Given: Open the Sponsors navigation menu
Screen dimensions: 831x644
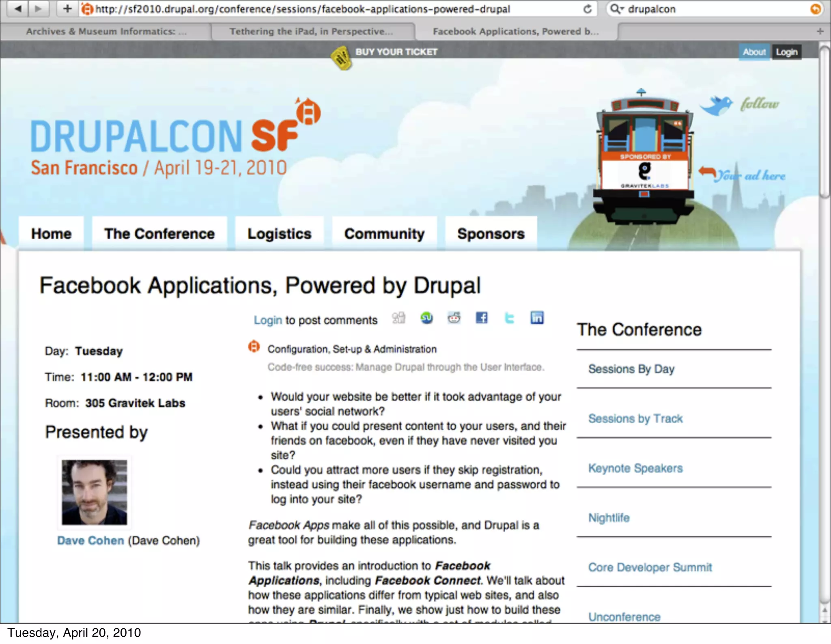Looking at the screenshot, I should pos(491,234).
